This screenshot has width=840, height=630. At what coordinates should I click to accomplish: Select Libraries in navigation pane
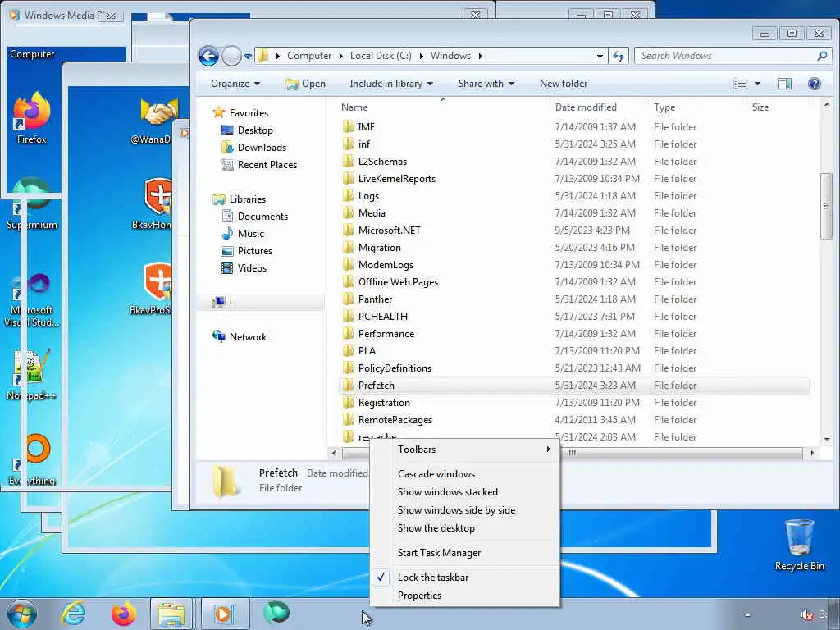point(248,199)
